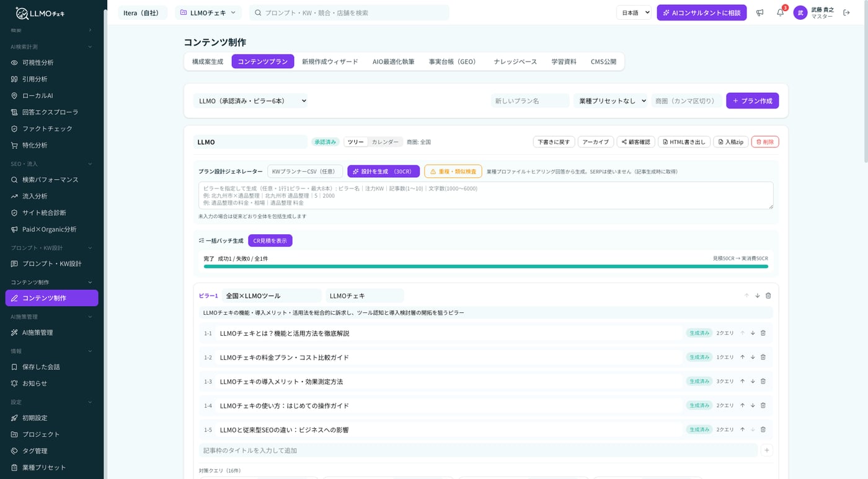Viewport: 868px width, 479px height.
Task: Open the announcements megaphone icon
Action: click(x=759, y=12)
